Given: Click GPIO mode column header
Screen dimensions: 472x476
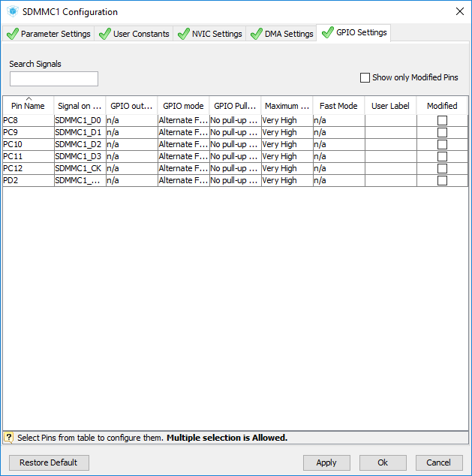Looking at the screenshot, I should click(x=183, y=106).
